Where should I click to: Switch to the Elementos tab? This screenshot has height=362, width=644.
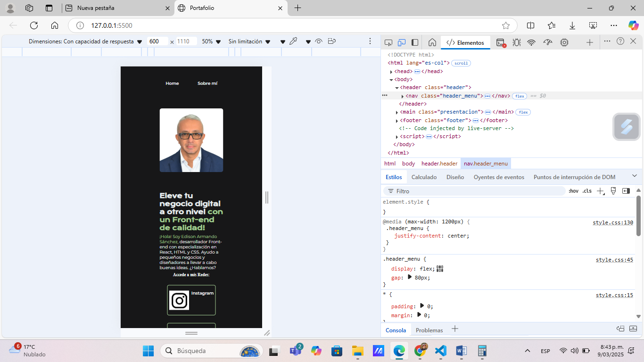tap(465, 42)
